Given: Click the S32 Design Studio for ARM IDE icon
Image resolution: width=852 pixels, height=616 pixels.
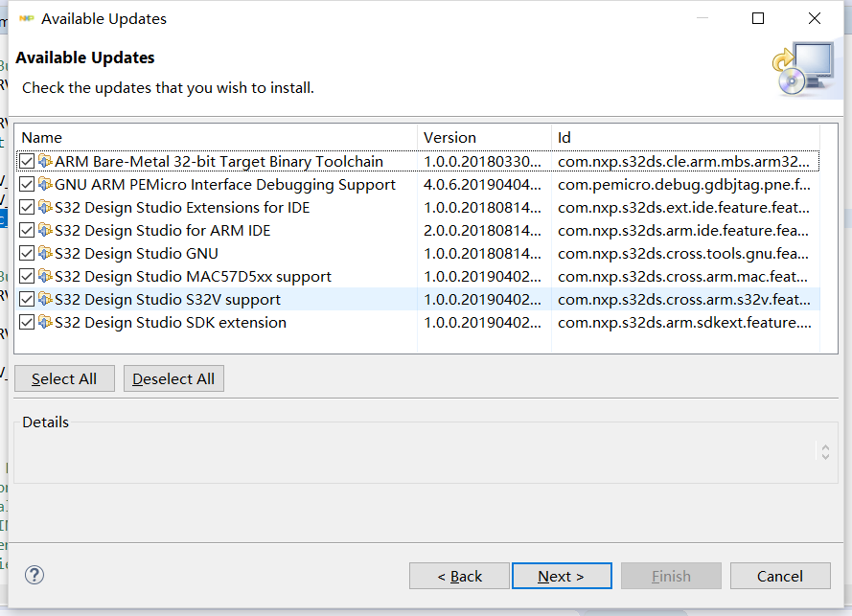Looking at the screenshot, I should pos(45,231).
